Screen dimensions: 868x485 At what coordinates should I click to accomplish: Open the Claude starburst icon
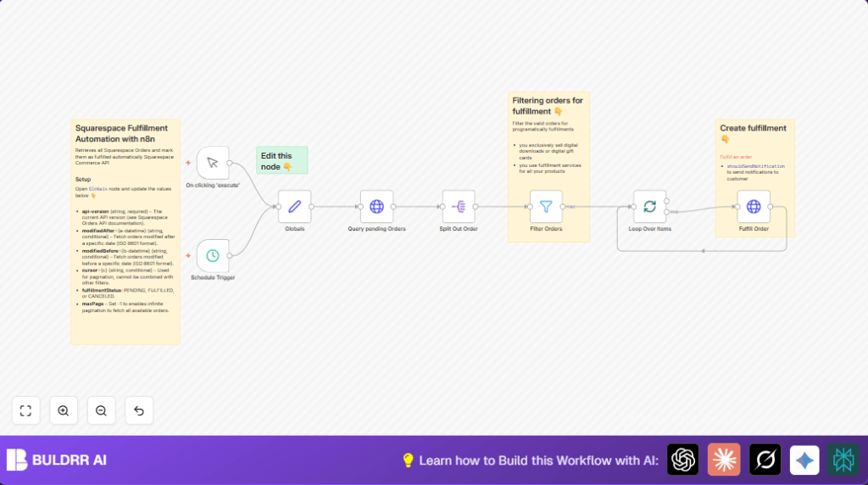point(724,460)
